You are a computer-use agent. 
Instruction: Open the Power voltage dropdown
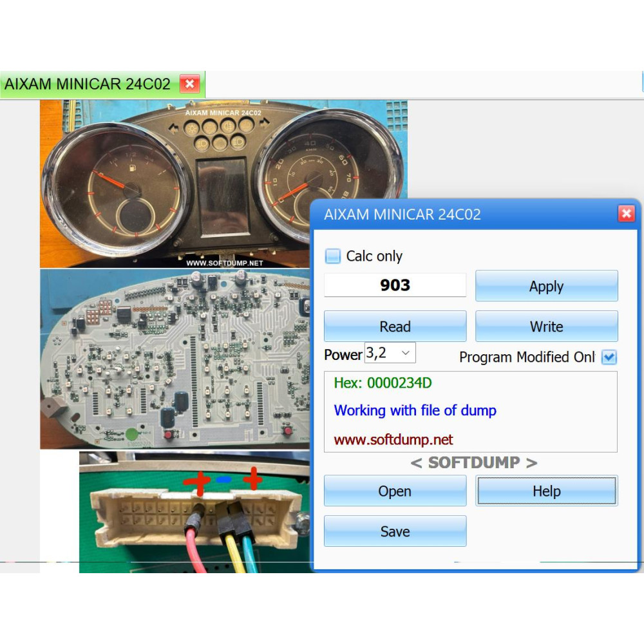(390, 353)
